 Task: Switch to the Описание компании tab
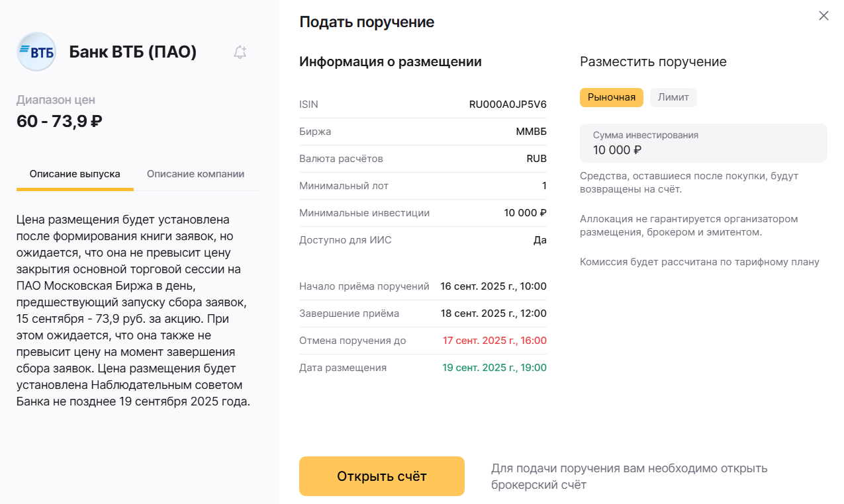click(195, 174)
